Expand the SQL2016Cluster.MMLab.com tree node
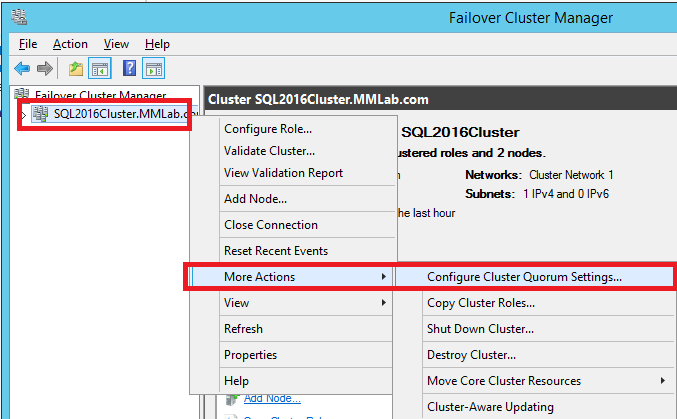 tap(24, 115)
